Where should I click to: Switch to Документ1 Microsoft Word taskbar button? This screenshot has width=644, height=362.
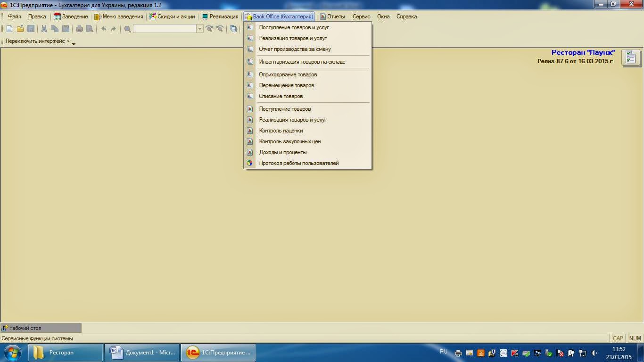click(x=142, y=353)
